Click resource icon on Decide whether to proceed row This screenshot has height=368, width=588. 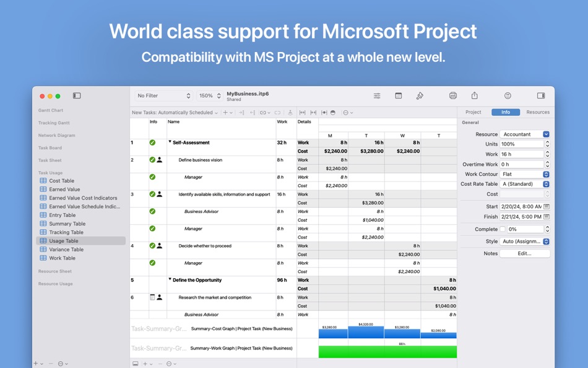[x=159, y=246]
